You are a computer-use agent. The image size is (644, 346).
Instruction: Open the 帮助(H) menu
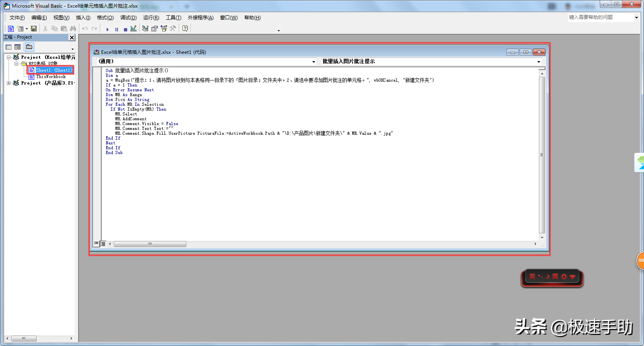(252, 18)
